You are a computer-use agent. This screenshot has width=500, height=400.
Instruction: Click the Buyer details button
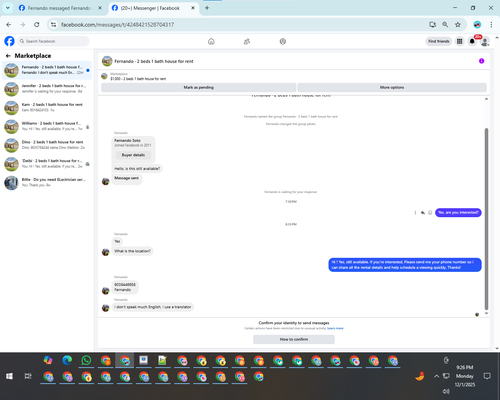tap(133, 155)
